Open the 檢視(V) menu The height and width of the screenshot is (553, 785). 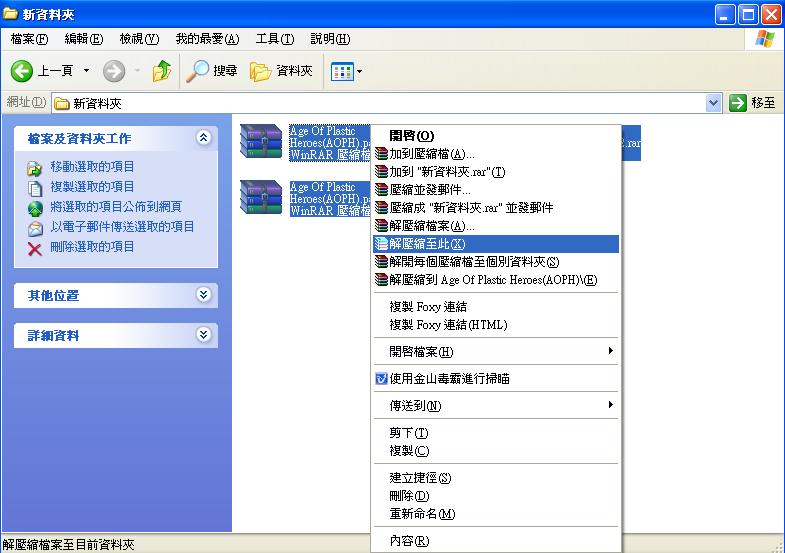click(139, 39)
